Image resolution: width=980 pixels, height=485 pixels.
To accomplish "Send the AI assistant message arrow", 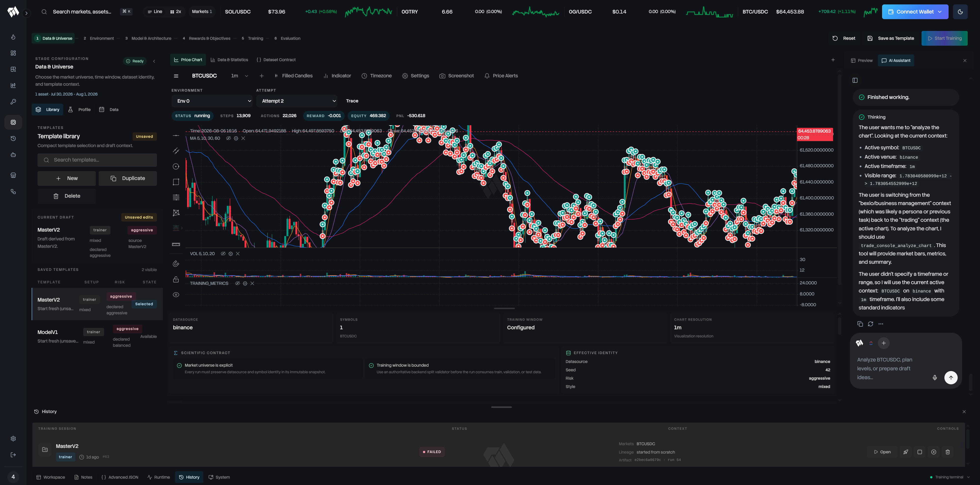I will pos(951,378).
